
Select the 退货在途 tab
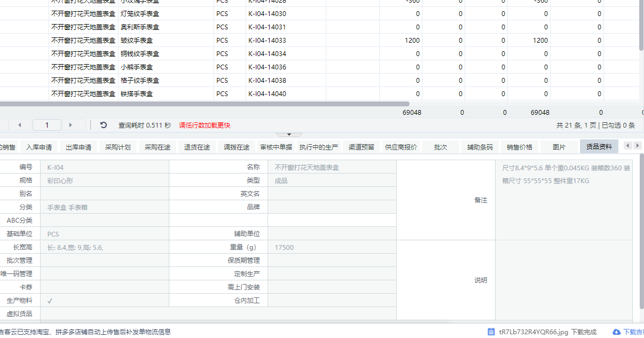197,147
